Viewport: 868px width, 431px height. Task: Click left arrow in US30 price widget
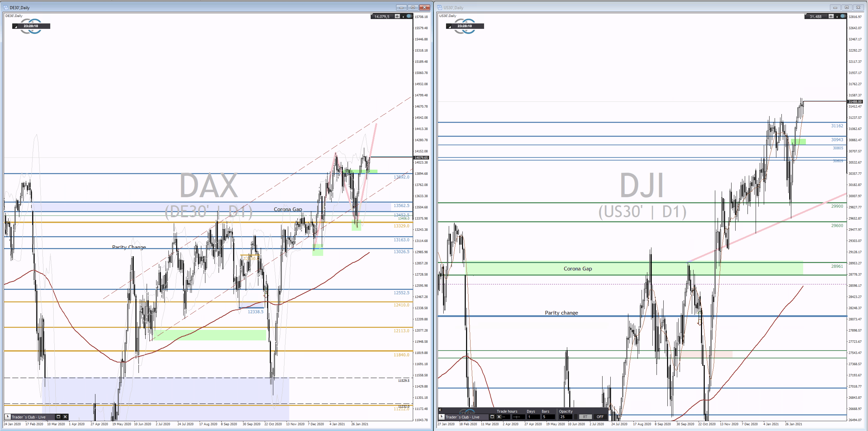[837, 16]
